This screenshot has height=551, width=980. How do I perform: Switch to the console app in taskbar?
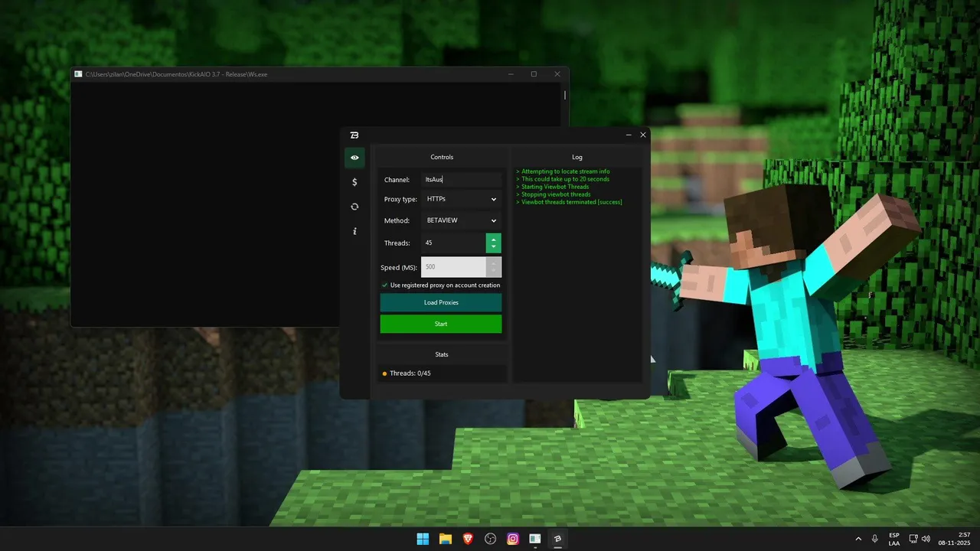535,539
